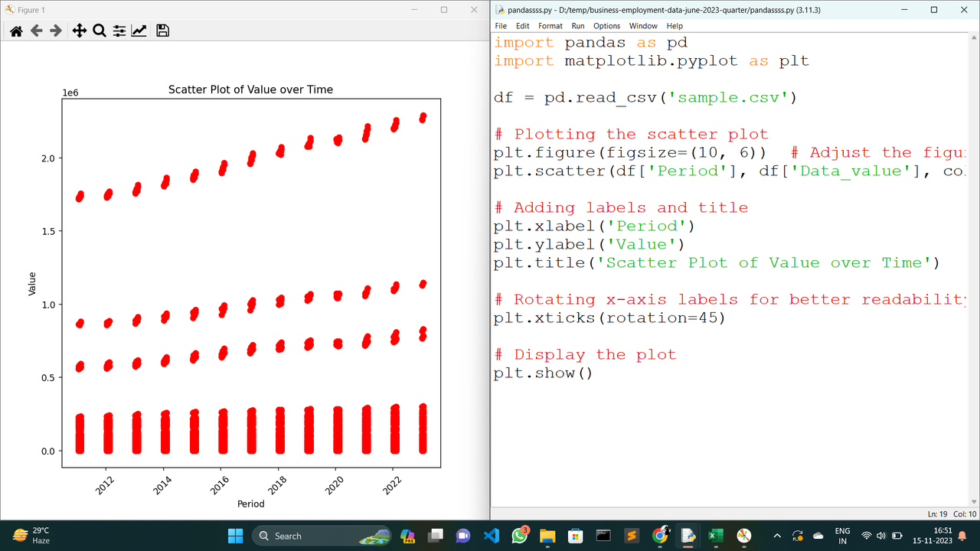
Task: Open the Run menu in IDLE
Action: coord(578,26)
